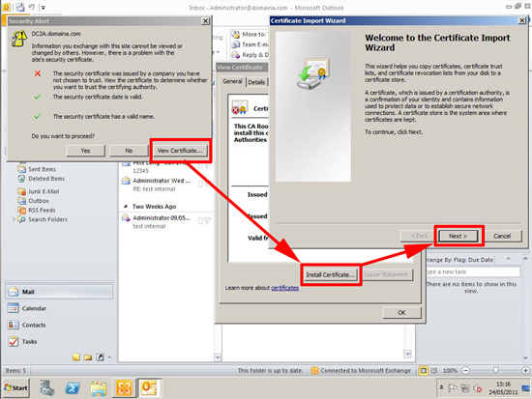Click the RSS Feeds folder icon
The image size is (532, 399).
pyautogui.click(x=21, y=211)
